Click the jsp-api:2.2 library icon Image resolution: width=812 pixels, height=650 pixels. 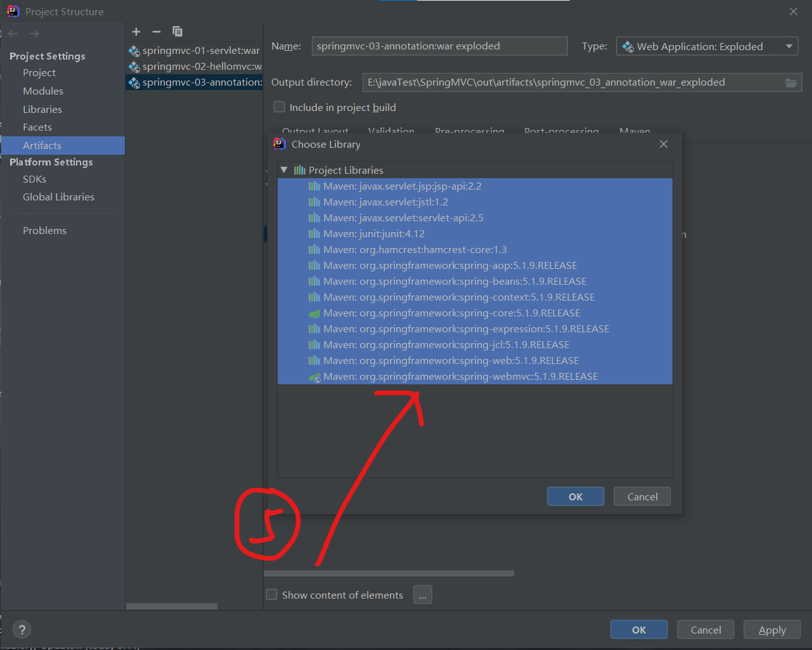pos(314,186)
